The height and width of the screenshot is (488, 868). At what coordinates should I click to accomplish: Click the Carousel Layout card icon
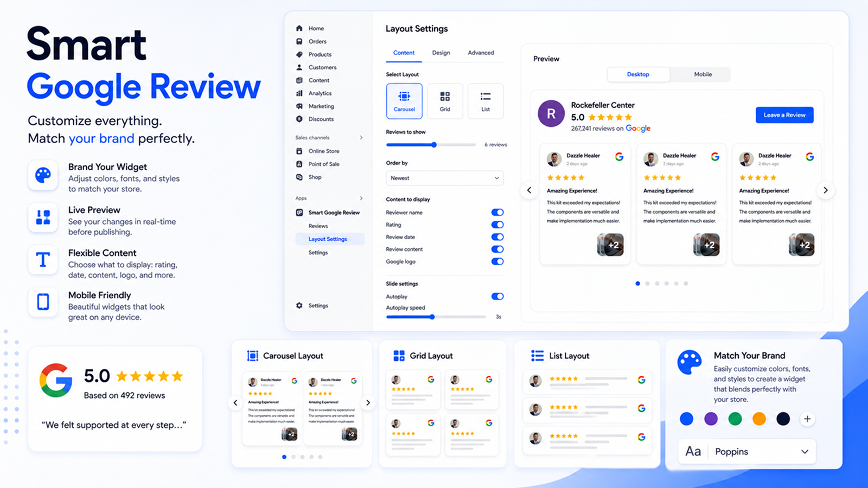[252, 356]
